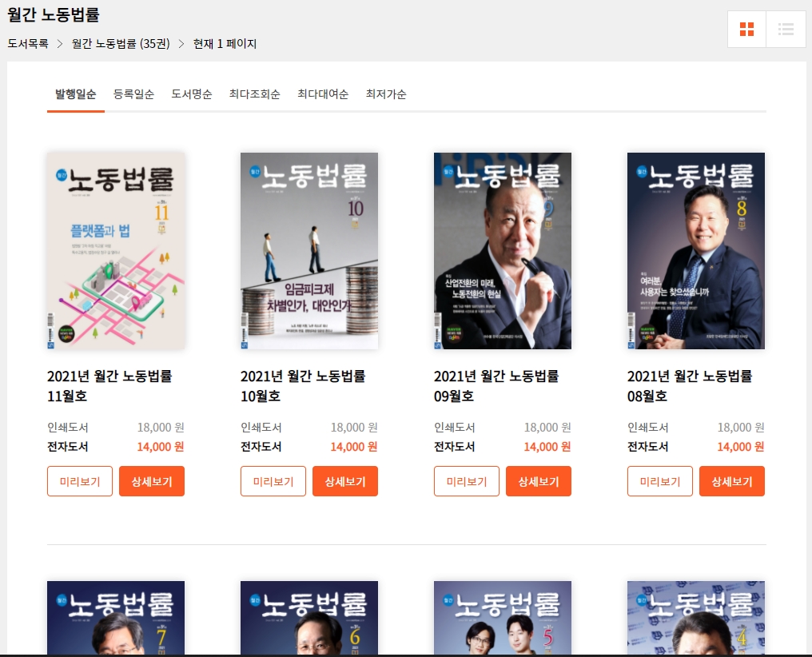Click the 11월호 인쇄도서 label
Screen dimensions: 812x657
(x=68, y=427)
